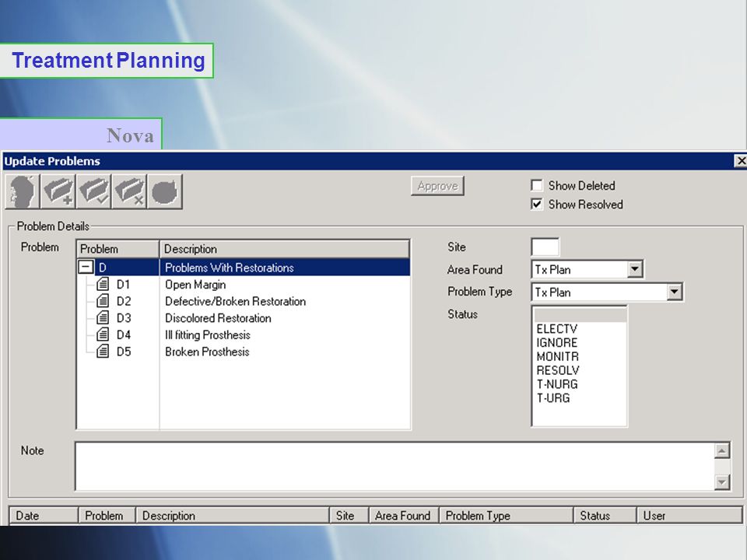This screenshot has height=560, width=747.
Task: Select Problems With Restorations row
Action: pyautogui.click(x=243, y=267)
